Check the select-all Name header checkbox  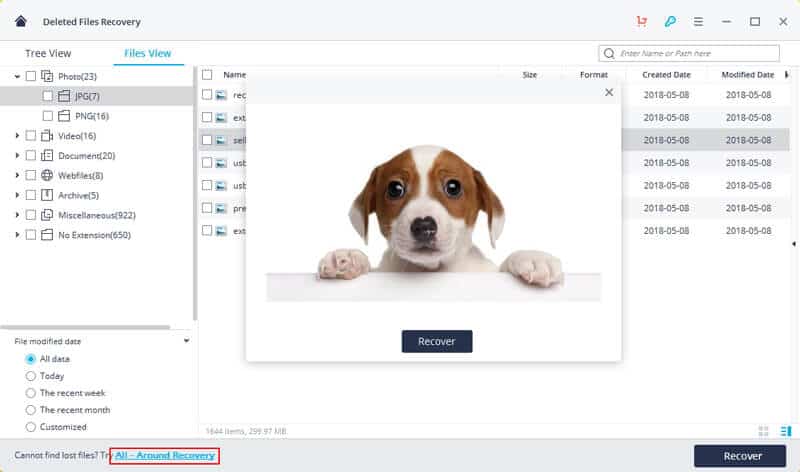click(207, 75)
